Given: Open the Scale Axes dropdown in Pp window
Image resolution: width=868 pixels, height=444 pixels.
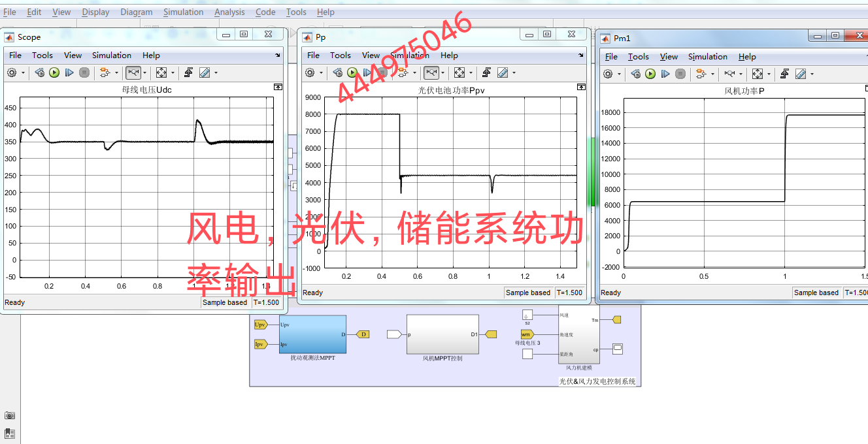Looking at the screenshot, I should [x=471, y=72].
